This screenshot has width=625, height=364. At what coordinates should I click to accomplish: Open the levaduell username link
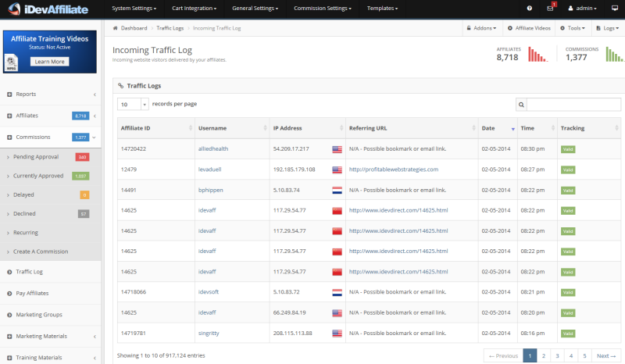(x=209, y=170)
